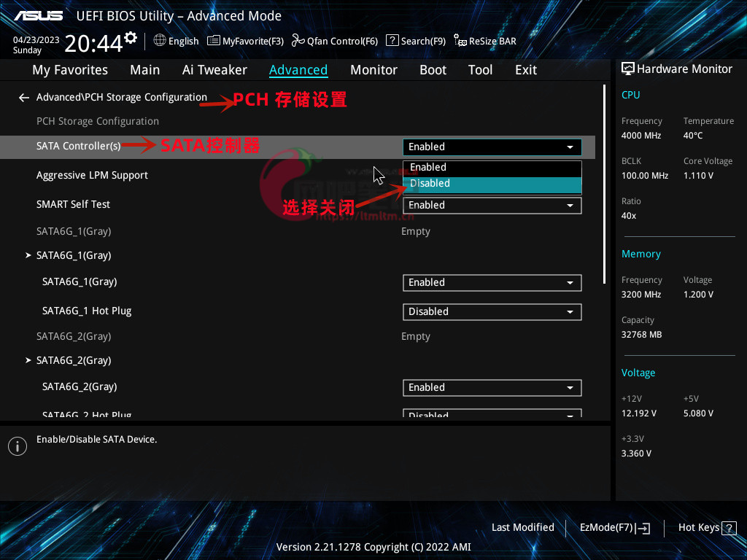747x560 pixels.
Task: Open the SATA6G_2(Gray) Enabled dropdown
Action: (492, 388)
